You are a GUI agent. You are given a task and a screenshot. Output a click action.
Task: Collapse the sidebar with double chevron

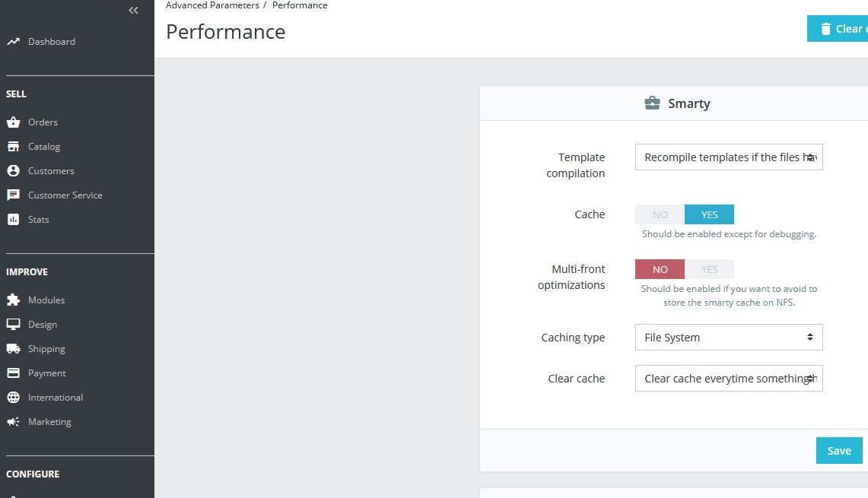[x=134, y=11]
